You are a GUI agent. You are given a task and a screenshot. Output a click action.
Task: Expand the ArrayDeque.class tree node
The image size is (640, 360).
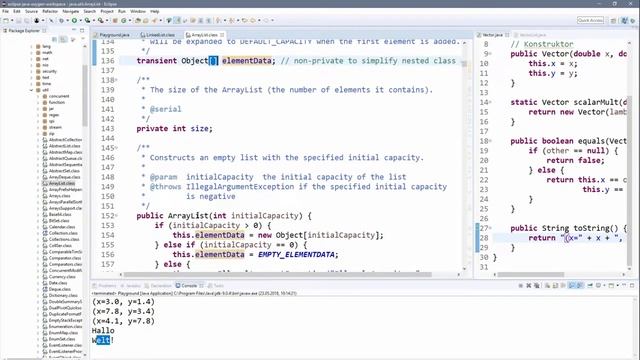38,177
